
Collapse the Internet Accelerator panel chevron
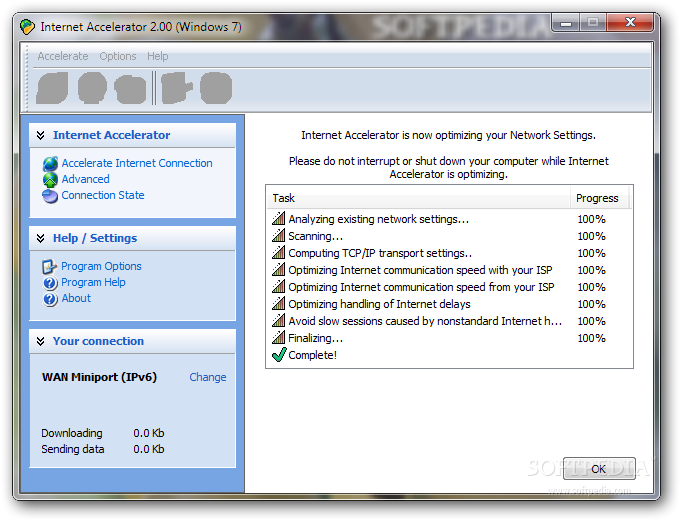pos(40,135)
